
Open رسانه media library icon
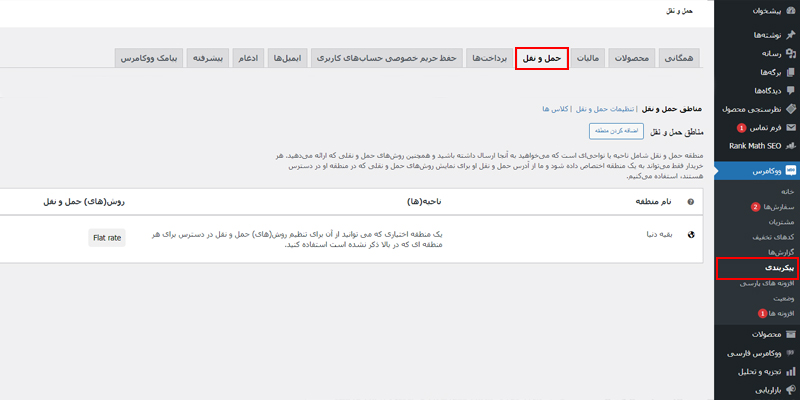click(x=790, y=53)
